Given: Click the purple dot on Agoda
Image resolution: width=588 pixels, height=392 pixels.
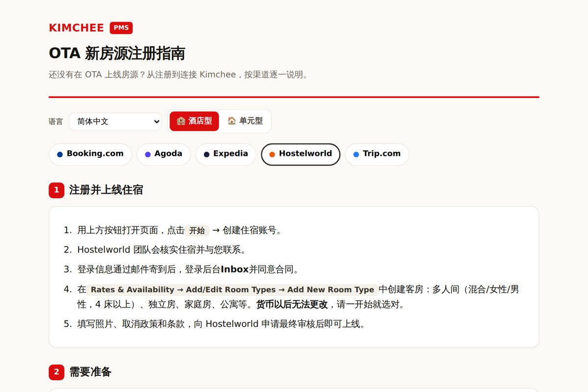Looking at the screenshot, I should (147, 154).
